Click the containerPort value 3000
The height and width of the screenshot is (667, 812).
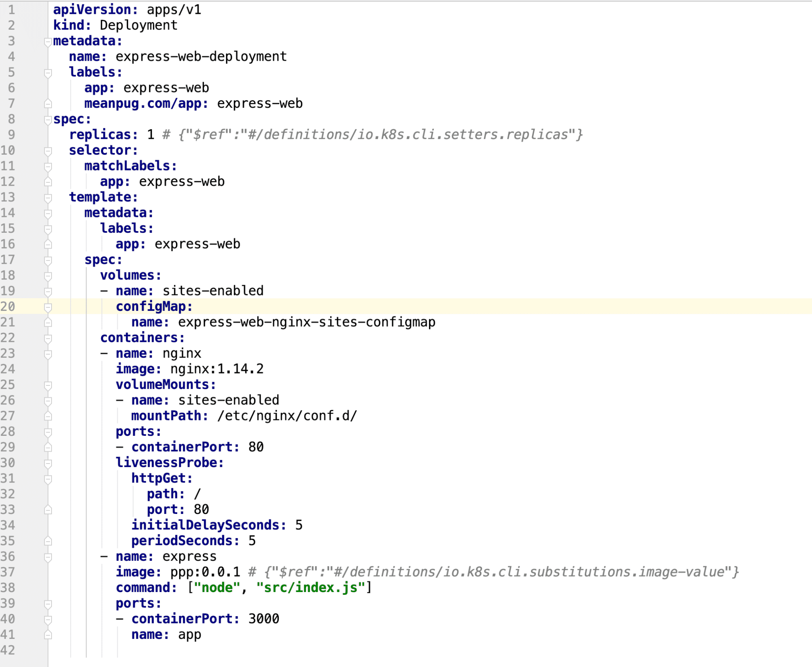tap(263, 619)
